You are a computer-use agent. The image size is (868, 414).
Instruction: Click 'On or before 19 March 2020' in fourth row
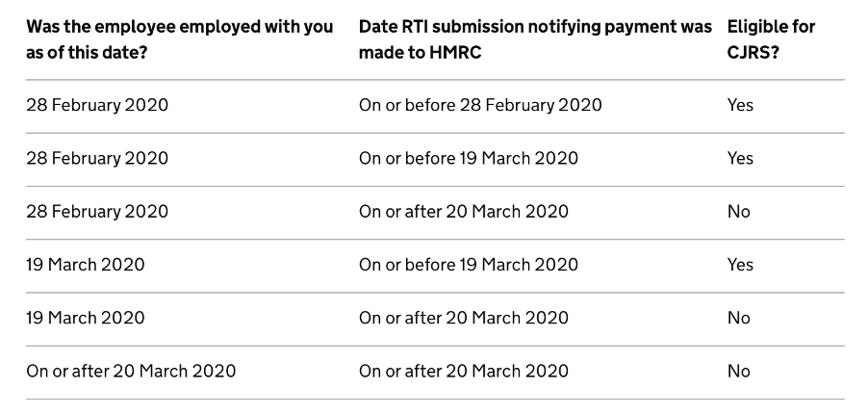coord(469,265)
